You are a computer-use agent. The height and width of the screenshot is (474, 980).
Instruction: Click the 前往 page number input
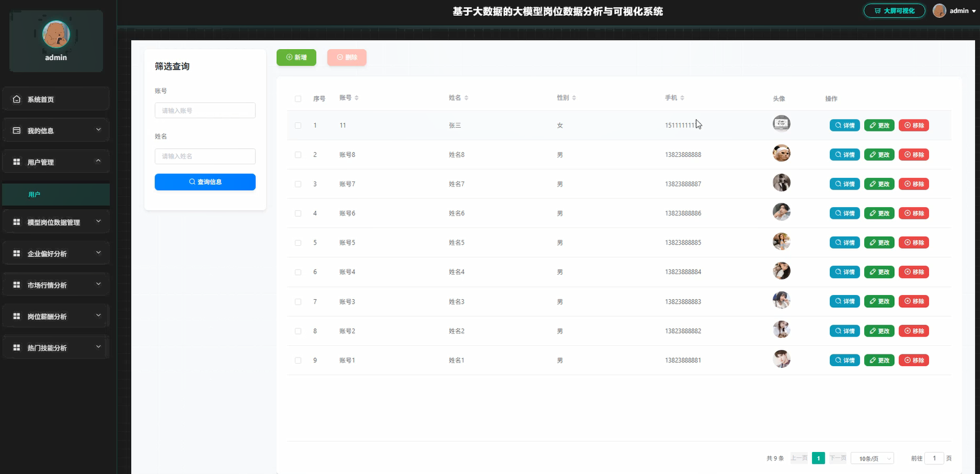[934, 459]
